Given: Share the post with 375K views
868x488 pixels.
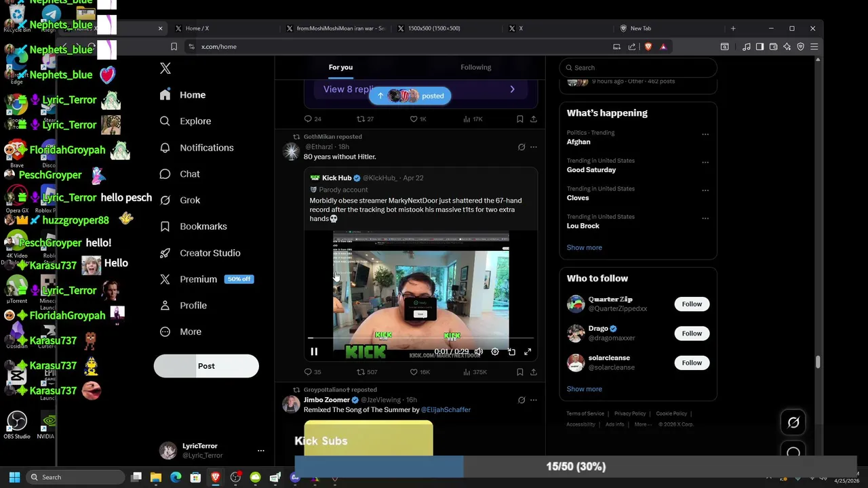Looking at the screenshot, I should [x=534, y=372].
